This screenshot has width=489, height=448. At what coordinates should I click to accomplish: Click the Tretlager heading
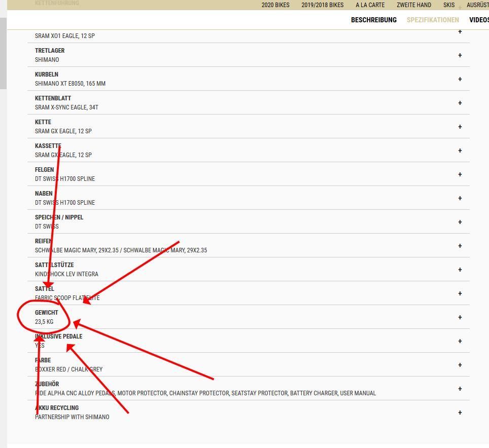coord(50,51)
